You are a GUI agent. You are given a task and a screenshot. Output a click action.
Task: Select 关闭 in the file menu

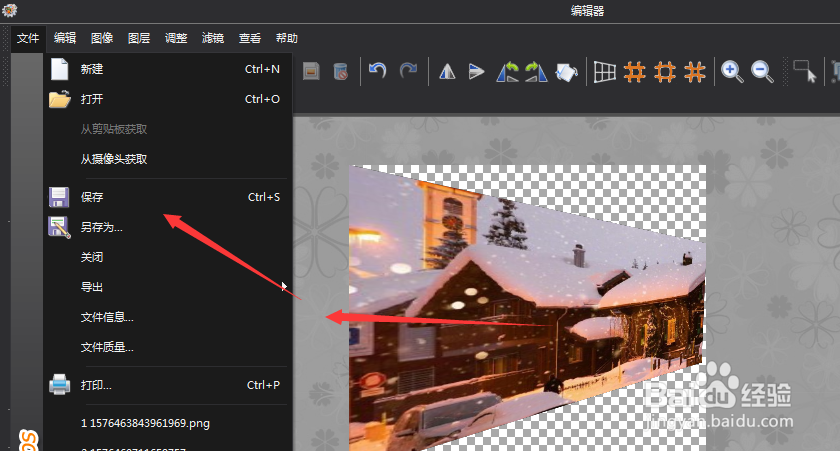pos(167,257)
